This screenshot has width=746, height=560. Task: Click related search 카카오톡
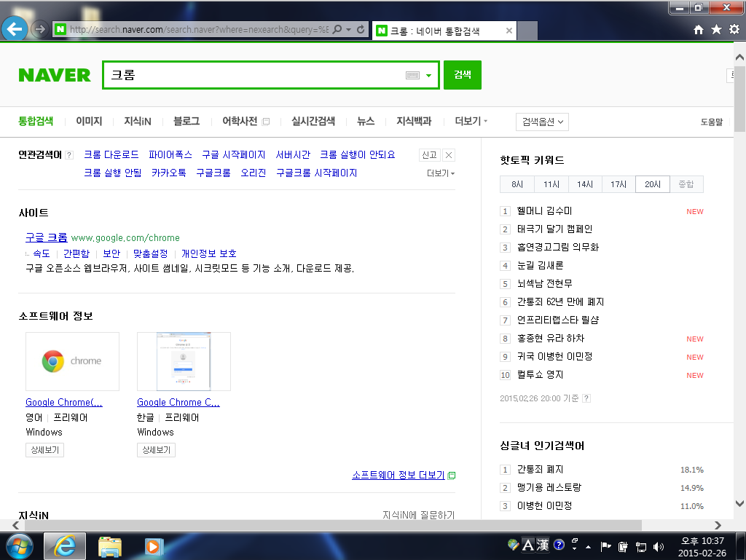click(168, 173)
